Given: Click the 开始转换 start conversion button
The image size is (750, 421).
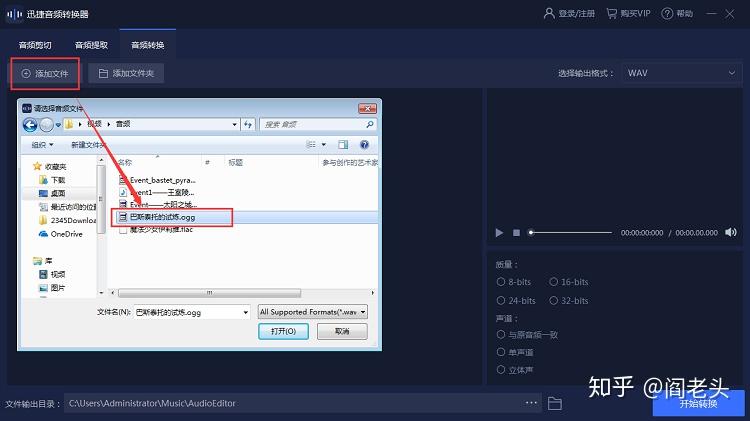Looking at the screenshot, I should pos(698,403).
